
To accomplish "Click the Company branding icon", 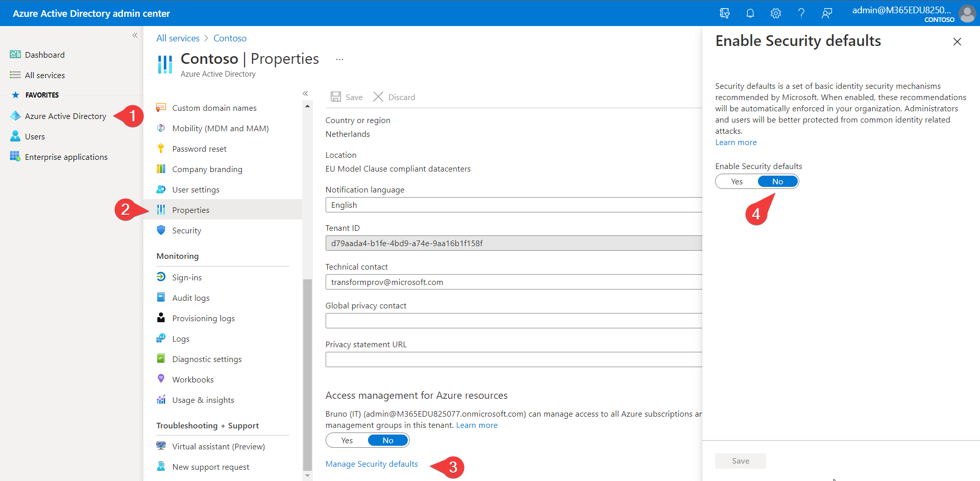I will coord(161,169).
